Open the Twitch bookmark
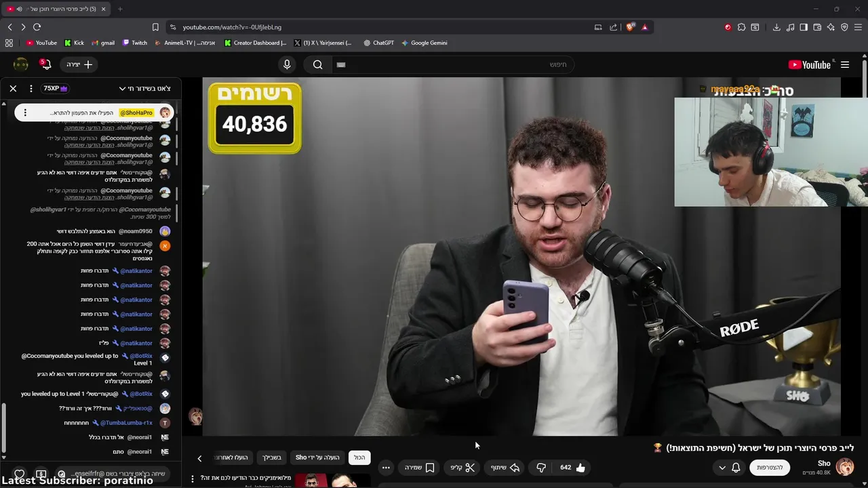Viewport: 868px width, 488px height. (135, 43)
